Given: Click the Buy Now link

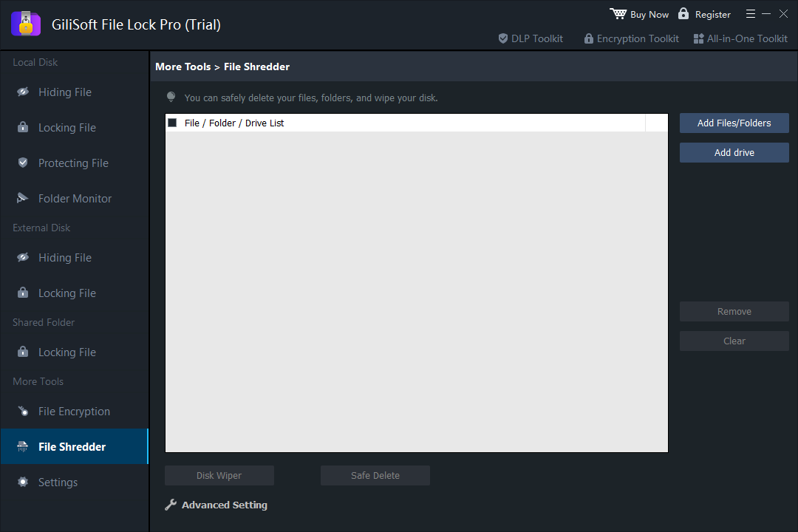Looking at the screenshot, I should pyautogui.click(x=649, y=15).
